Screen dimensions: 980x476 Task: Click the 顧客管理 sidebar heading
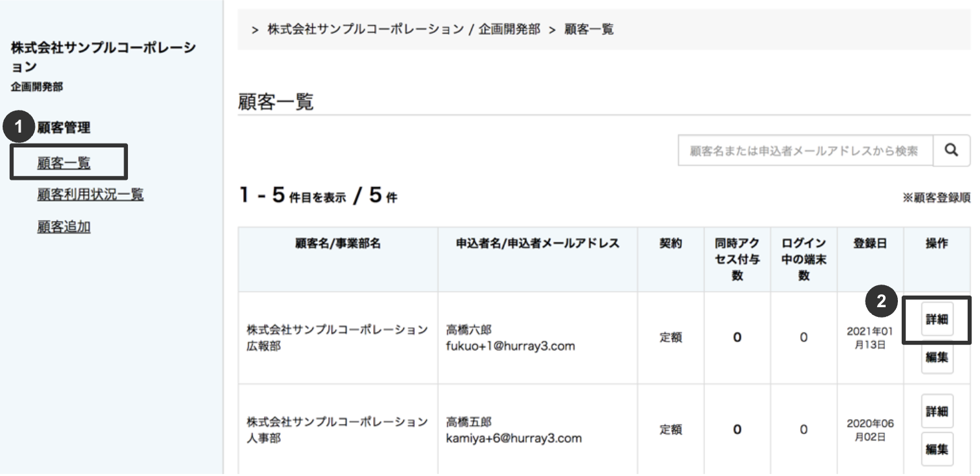(65, 127)
